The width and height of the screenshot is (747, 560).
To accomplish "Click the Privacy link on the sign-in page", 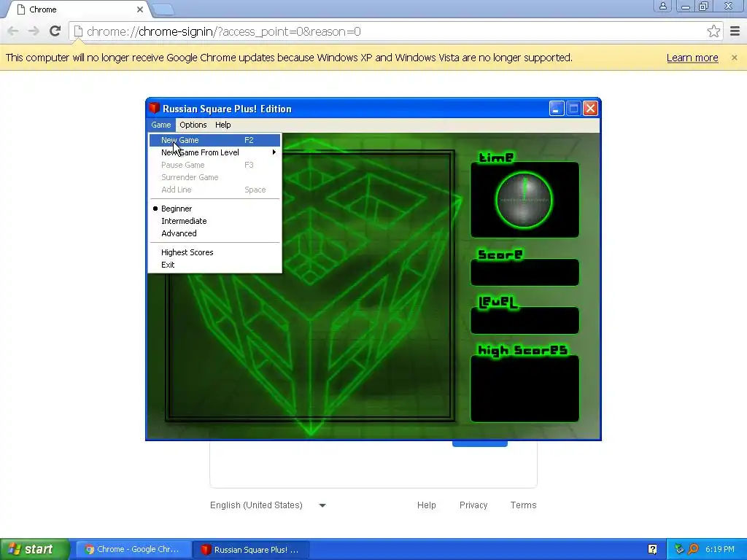I will [473, 505].
